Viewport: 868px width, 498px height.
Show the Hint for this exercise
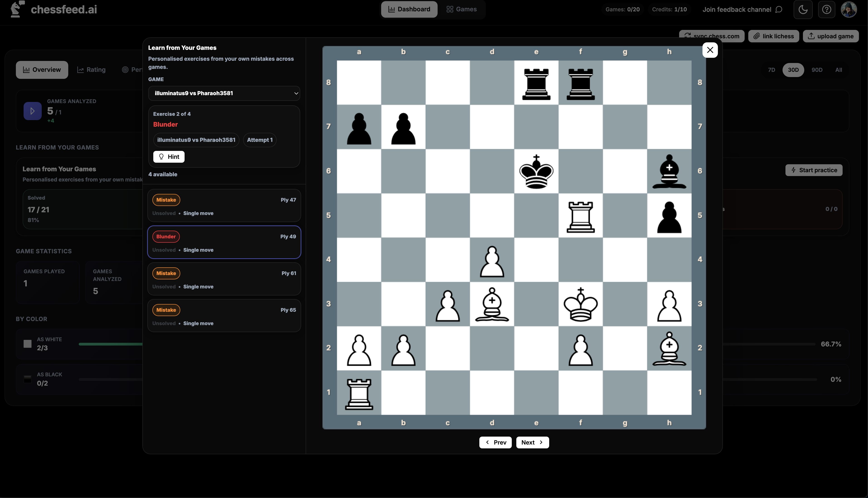click(x=169, y=157)
